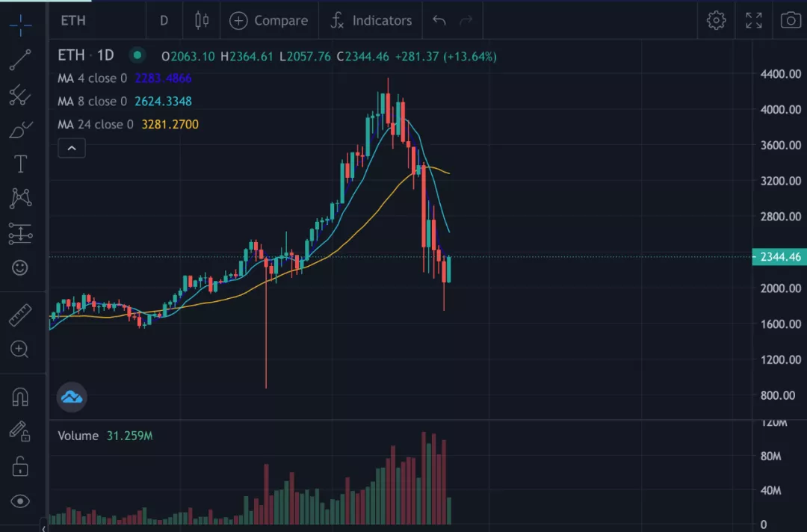The width and height of the screenshot is (807, 532).
Task: Select the trend line drawing tool
Action: point(20,60)
